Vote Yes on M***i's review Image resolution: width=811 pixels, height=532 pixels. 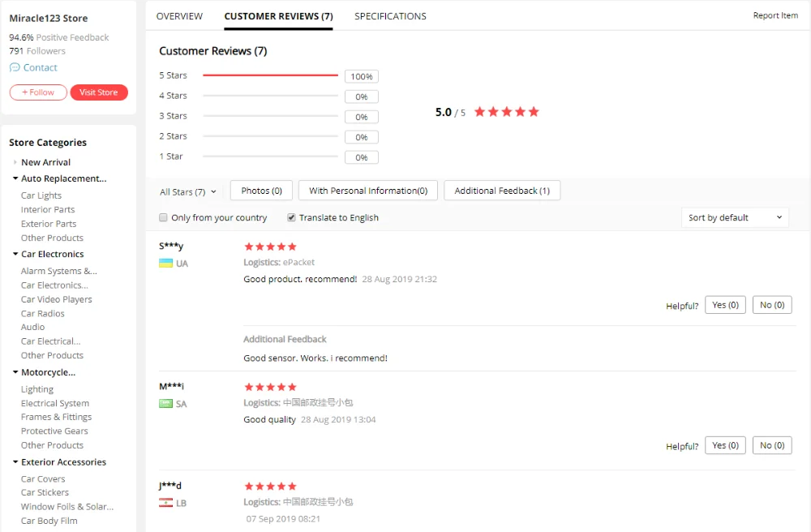(725, 446)
